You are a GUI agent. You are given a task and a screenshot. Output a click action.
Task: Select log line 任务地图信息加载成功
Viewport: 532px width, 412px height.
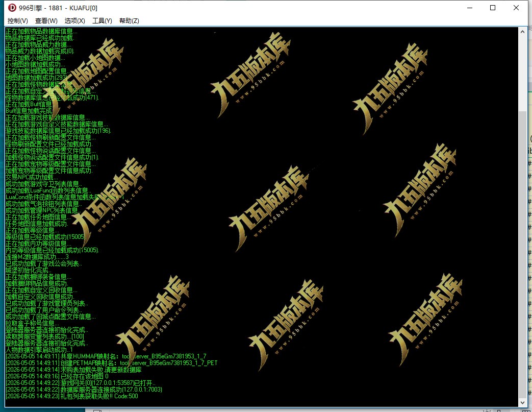pyautogui.click(x=37, y=224)
